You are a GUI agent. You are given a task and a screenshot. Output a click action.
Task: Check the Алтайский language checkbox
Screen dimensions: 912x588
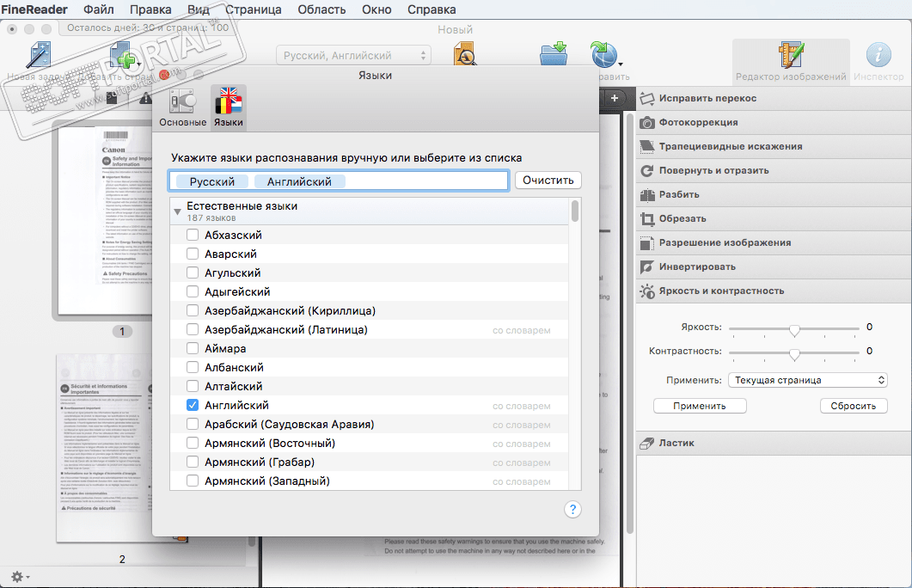tap(193, 386)
